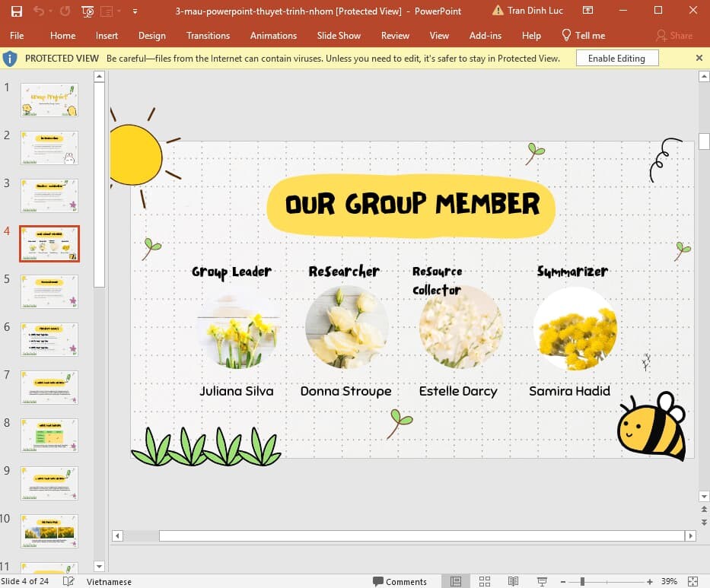
Task: Open the Comments pane
Action: pos(400,581)
